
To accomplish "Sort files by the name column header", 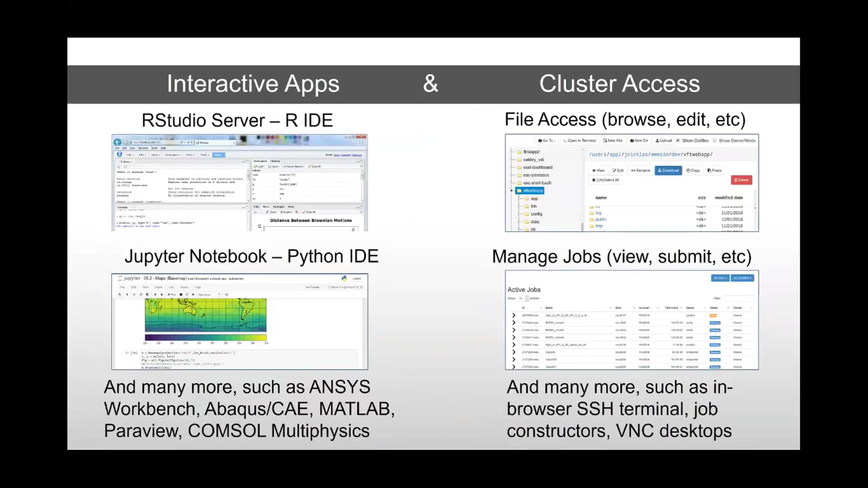I will coord(601,198).
